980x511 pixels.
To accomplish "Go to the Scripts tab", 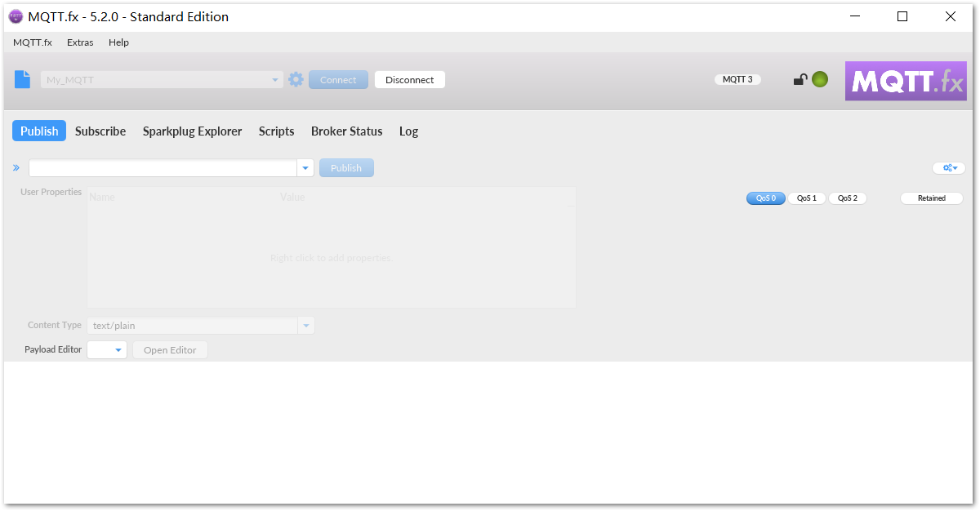I will coord(277,131).
